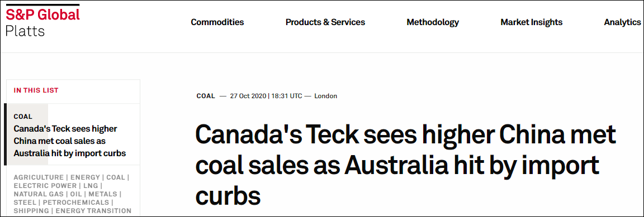This screenshot has height=217, width=644.
Task: Choose the SHIPPING topic link
Action: 31,211
